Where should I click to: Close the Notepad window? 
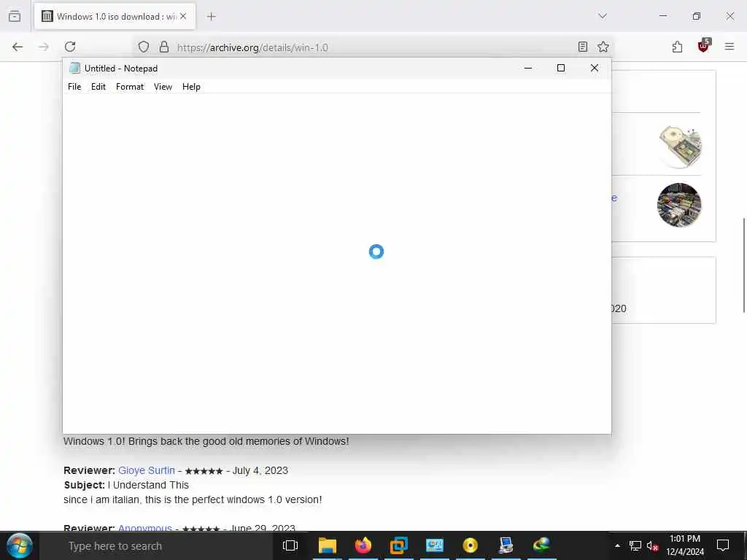pos(594,68)
